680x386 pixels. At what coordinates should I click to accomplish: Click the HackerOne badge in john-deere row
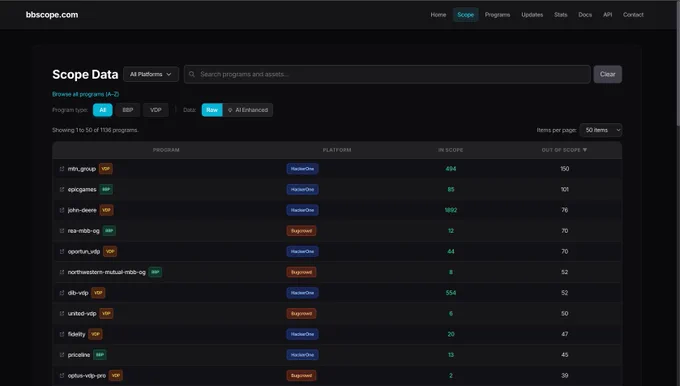302,210
